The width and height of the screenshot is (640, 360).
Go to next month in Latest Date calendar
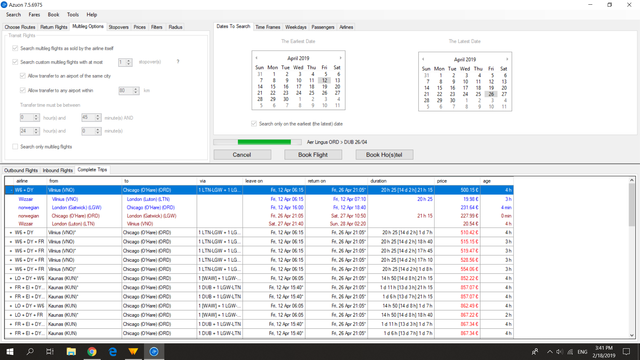pos(507,59)
